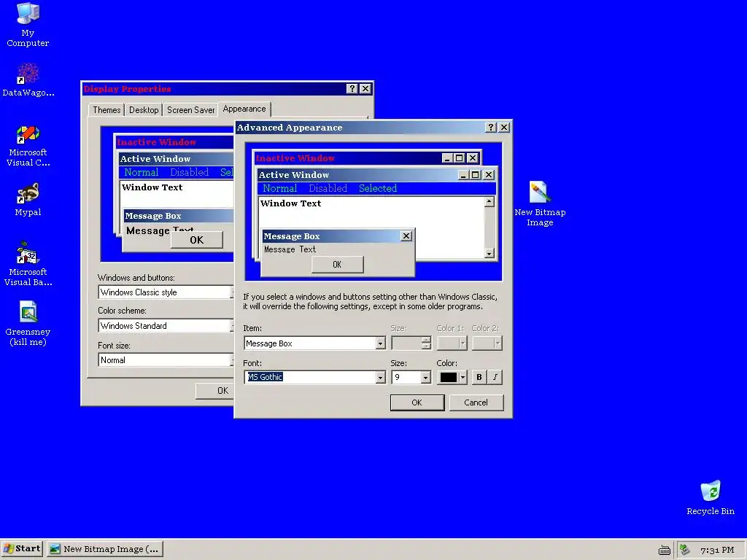Open the My Computer desktop icon
747x560 pixels.
pyautogui.click(x=28, y=25)
